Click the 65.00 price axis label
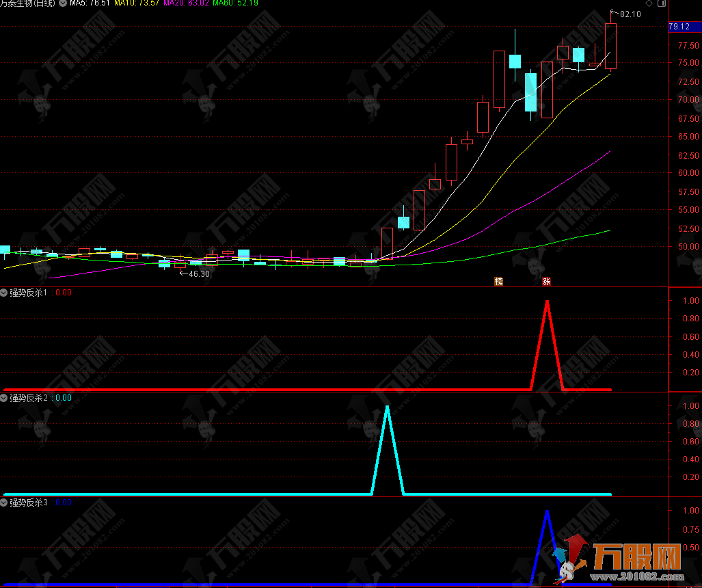This screenshot has width=702, height=588. point(688,137)
